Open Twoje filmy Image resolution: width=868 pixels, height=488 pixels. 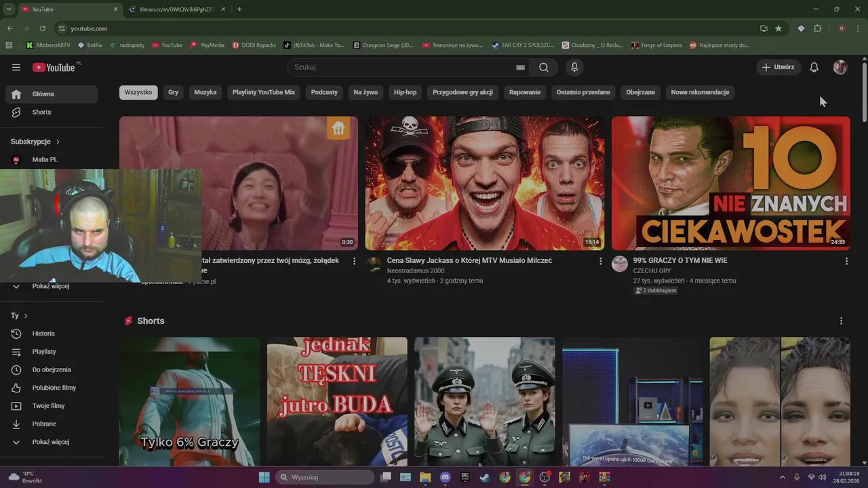[x=52, y=406]
